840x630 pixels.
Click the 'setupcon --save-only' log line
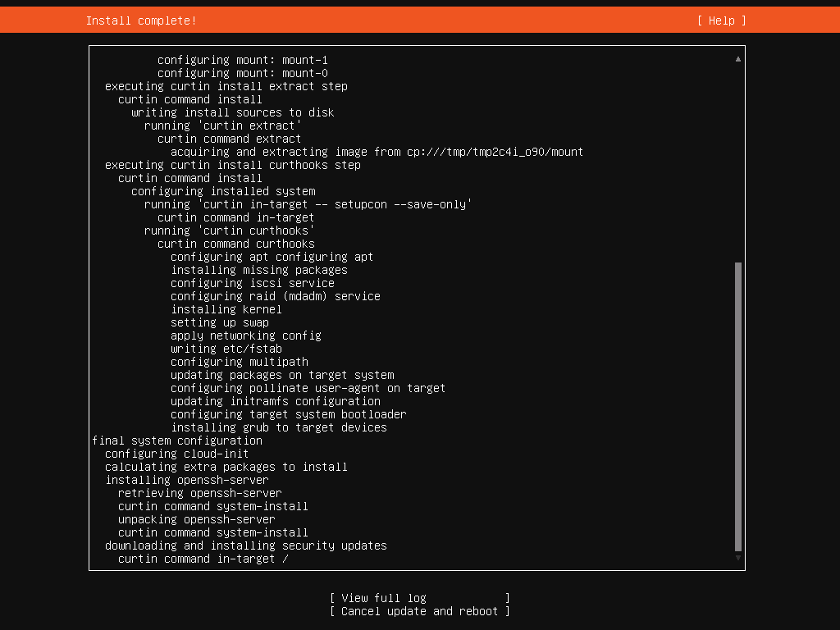(308, 204)
